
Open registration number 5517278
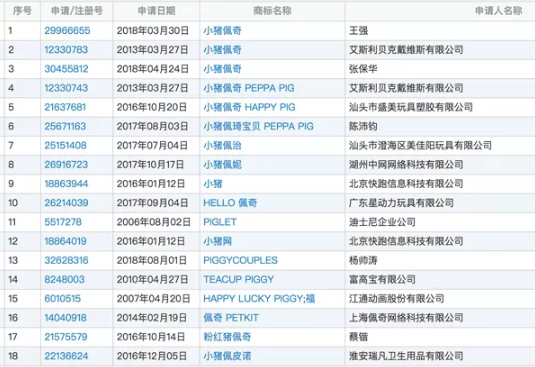63,222
